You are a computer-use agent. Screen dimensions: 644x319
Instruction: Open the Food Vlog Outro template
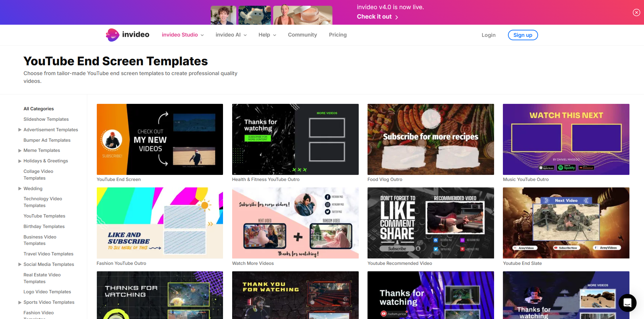pos(430,139)
